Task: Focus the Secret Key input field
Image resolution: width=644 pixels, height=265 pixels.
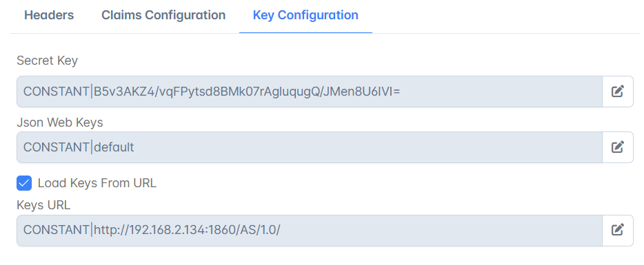Action: [310, 91]
